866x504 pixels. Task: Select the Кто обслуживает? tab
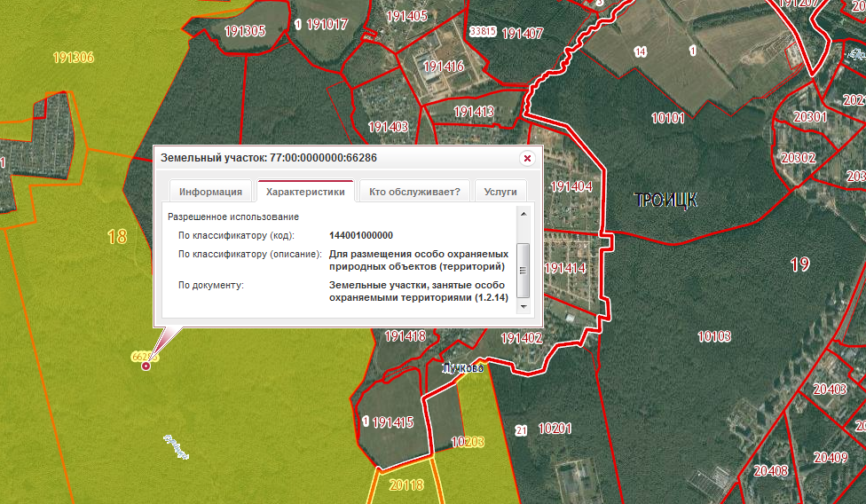(x=414, y=192)
